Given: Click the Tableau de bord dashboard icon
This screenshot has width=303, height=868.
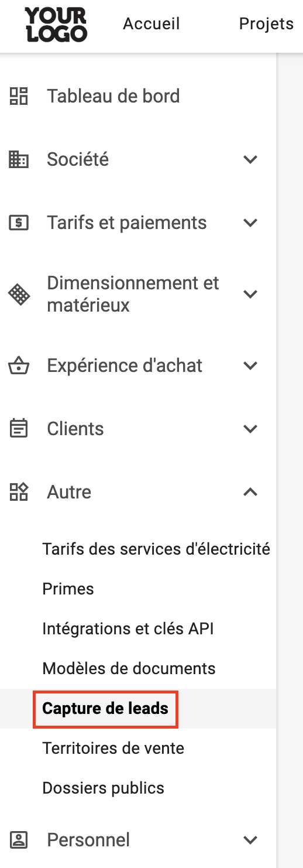Looking at the screenshot, I should 19,96.
